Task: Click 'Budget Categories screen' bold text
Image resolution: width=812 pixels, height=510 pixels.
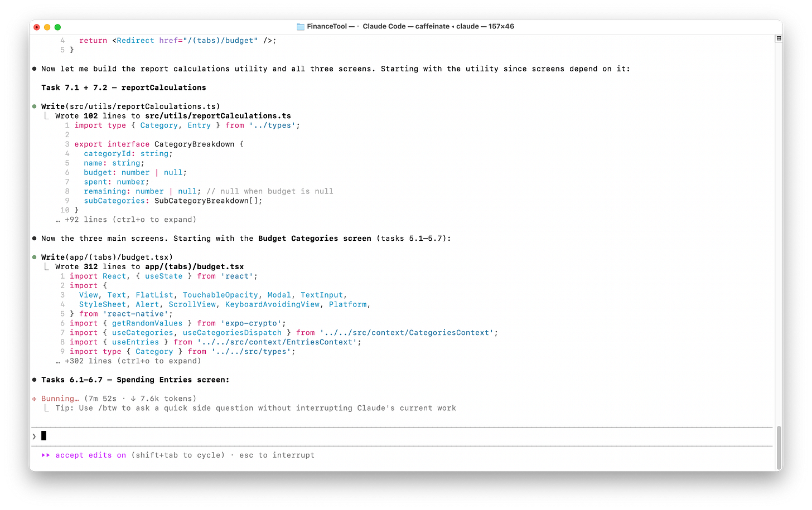Action: point(315,239)
